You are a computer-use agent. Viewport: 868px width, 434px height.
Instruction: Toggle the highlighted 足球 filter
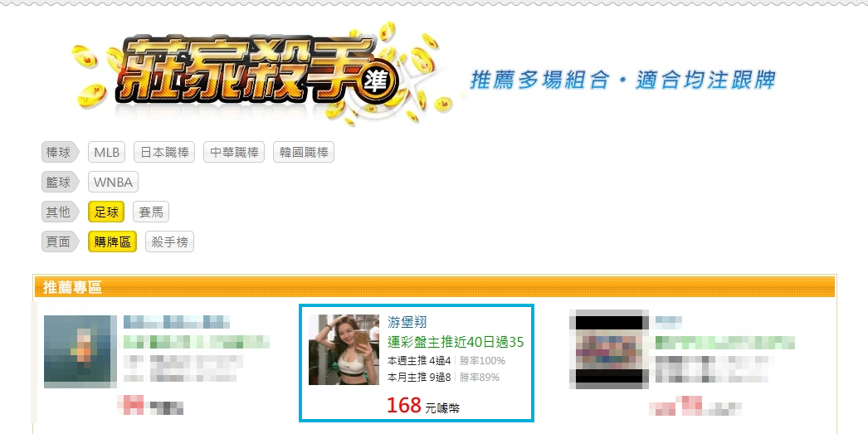click(x=106, y=212)
